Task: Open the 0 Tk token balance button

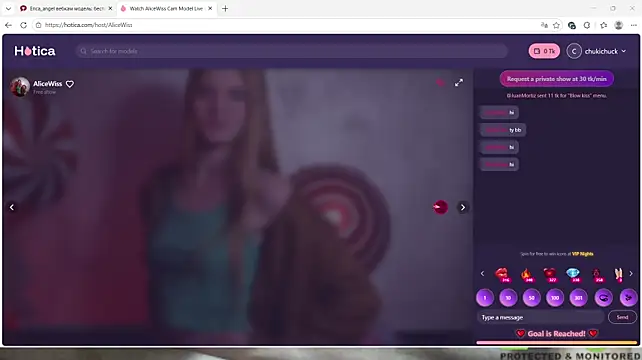Action: pyautogui.click(x=544, y=51)
